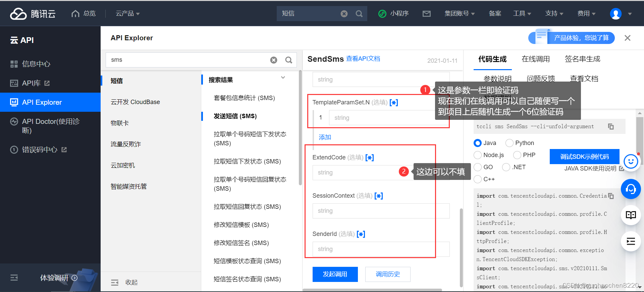
Task: Clear the sms search field
Action: pyautogui.click(x=274, y=60)
